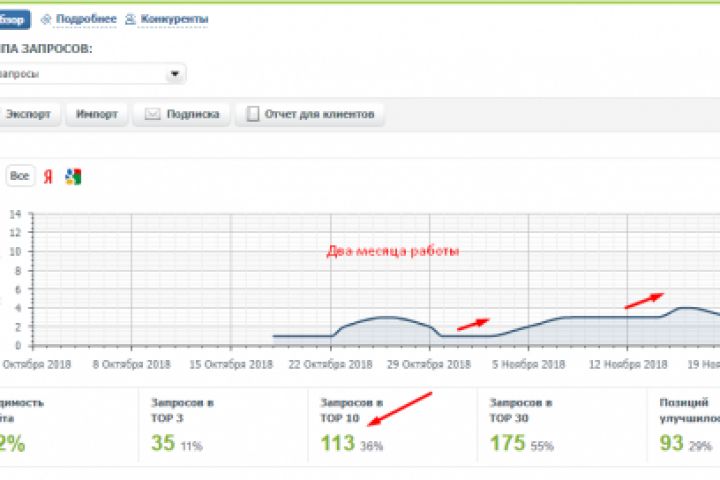Click the icon beside Подробнее

[x=45, y=19]
